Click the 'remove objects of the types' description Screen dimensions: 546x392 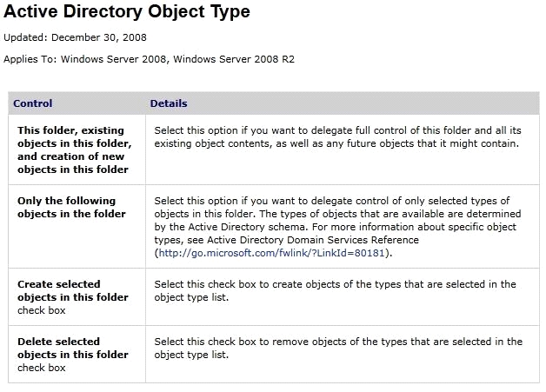tap(338, 349)
